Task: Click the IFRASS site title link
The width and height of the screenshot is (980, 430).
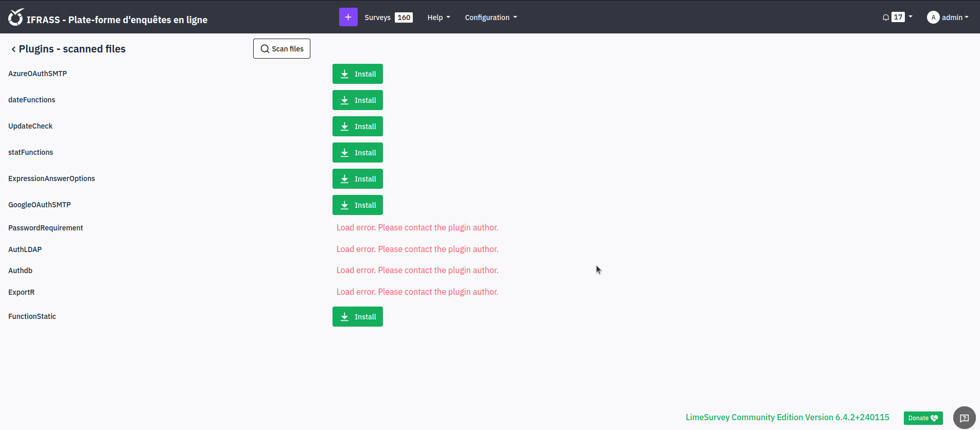Action: click(117, 20)
